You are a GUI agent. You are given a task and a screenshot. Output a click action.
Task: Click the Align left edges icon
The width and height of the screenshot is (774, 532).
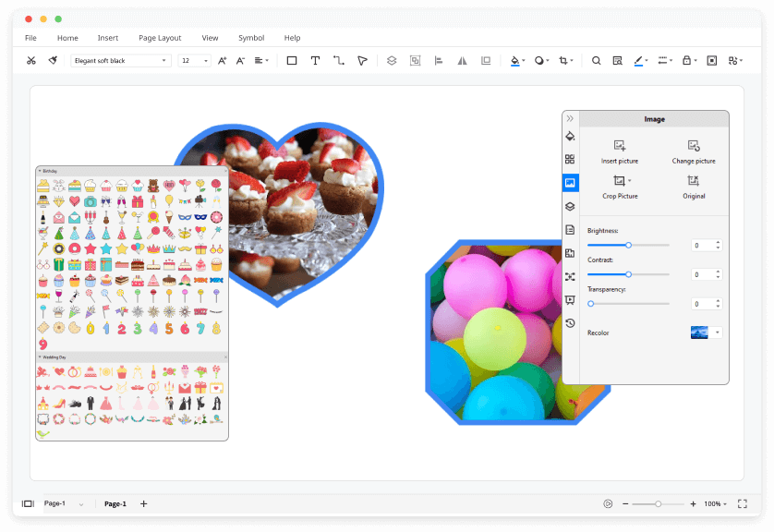(439, 61)
